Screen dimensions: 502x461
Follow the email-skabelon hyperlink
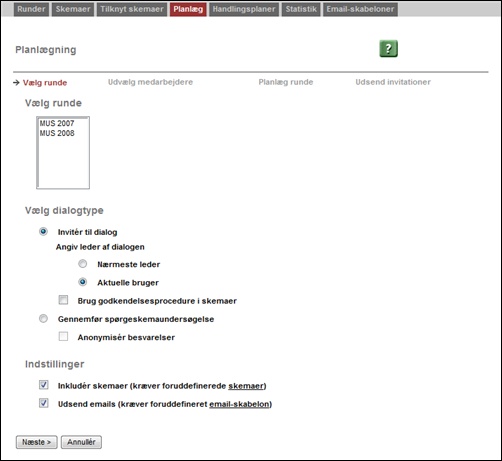click(x=239, y=404)
